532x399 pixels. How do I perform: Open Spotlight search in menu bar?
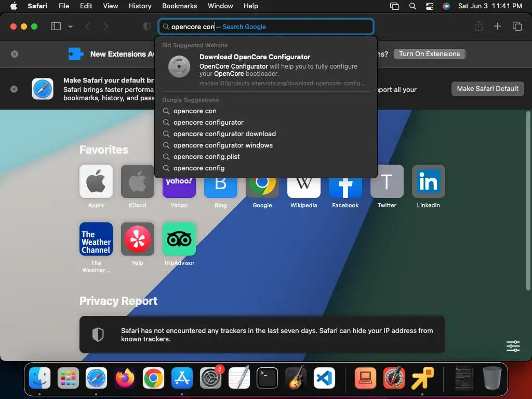412,6
